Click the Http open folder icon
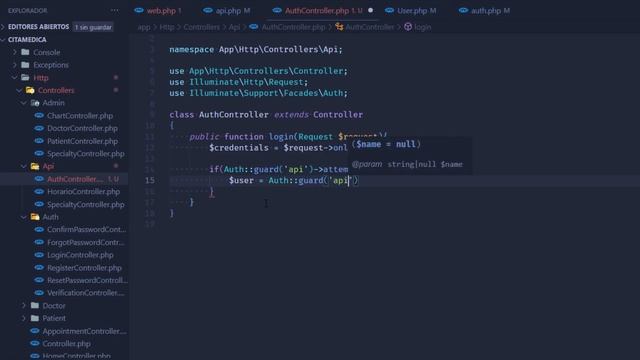 25,78
